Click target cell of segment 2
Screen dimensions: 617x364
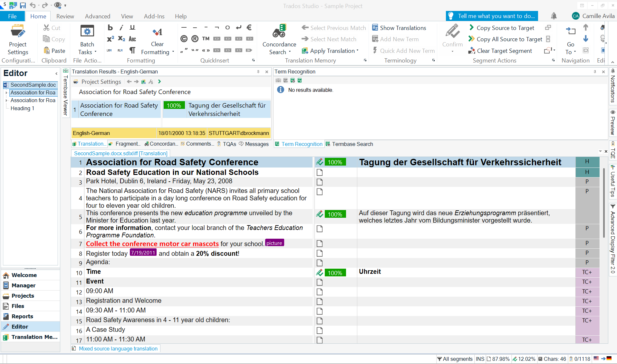coord(466,172)
